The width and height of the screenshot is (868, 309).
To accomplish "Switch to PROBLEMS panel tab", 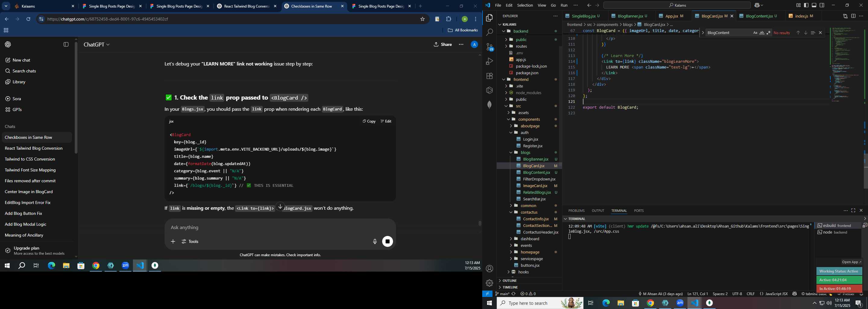I will pos(576,211).
